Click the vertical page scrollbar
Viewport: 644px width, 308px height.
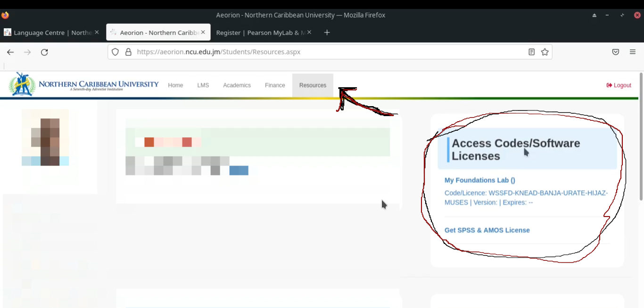642,142
